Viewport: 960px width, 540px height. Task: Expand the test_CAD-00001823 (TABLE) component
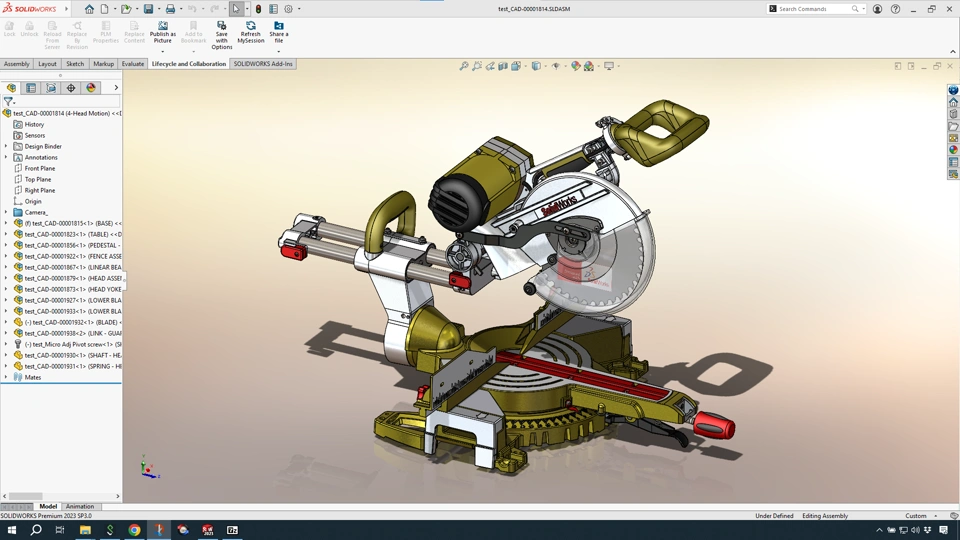tap(6, 234)
